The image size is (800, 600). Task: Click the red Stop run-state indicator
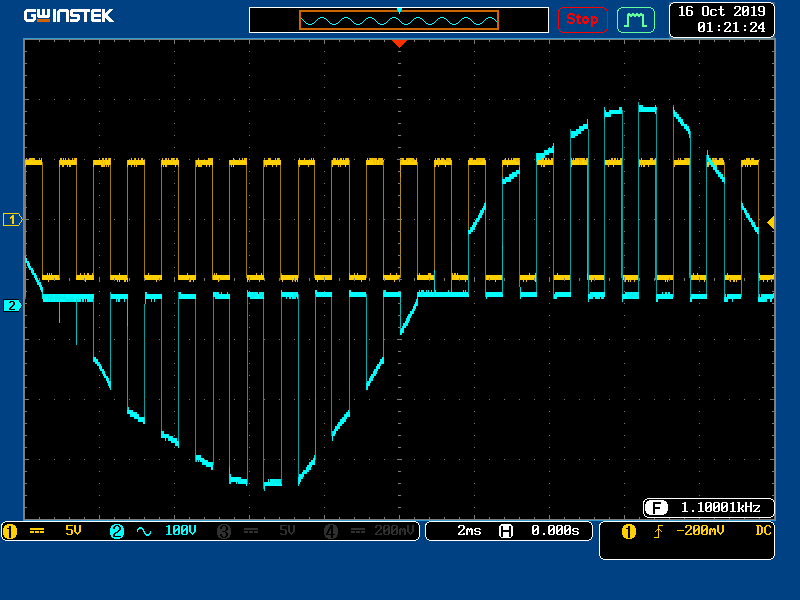(582, 20)
